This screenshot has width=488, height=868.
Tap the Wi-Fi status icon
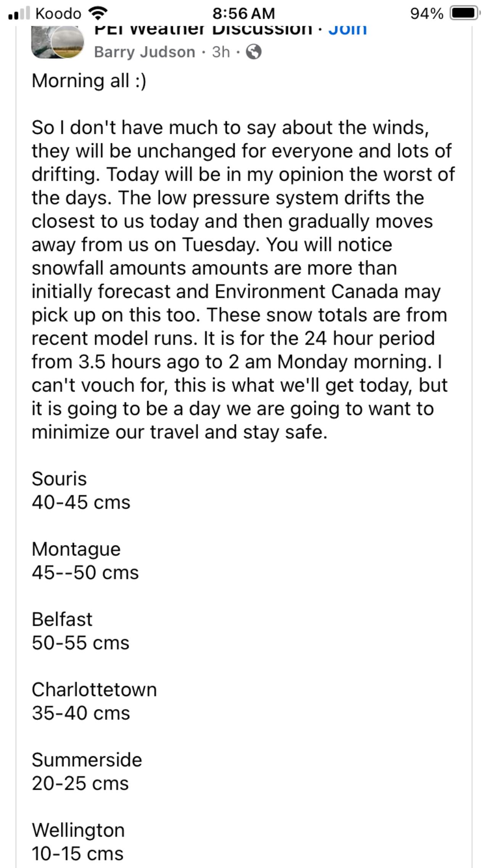(98, 14)
